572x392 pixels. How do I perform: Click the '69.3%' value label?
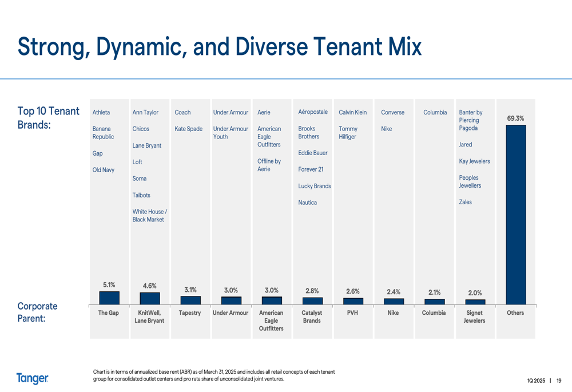pyautogui.click(x=515, y=118)
